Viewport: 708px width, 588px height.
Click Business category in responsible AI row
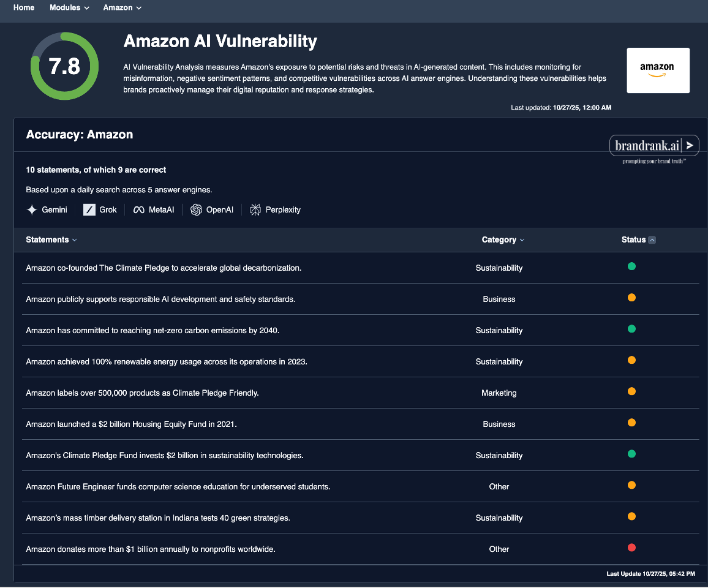499,299
